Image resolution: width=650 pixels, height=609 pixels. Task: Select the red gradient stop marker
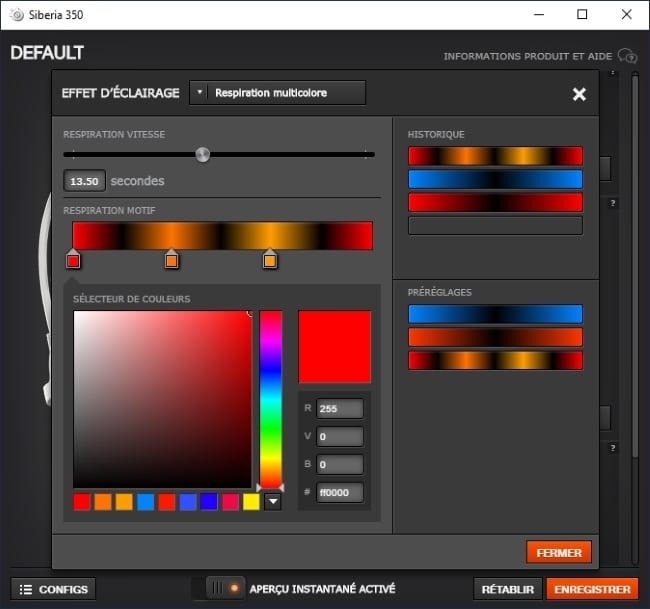click(x=73, y=260)
